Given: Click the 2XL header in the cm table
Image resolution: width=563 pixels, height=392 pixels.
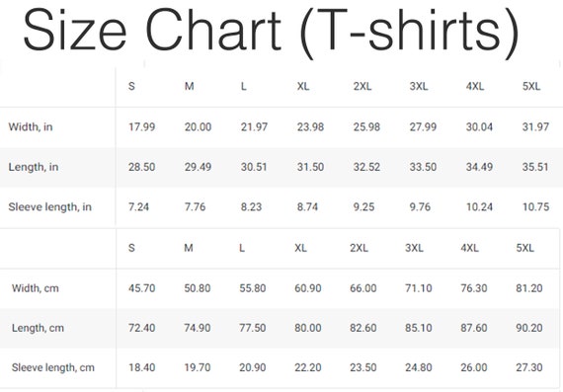Looking at the screenshot, I should pyautogui.click(x=360, y=248).
